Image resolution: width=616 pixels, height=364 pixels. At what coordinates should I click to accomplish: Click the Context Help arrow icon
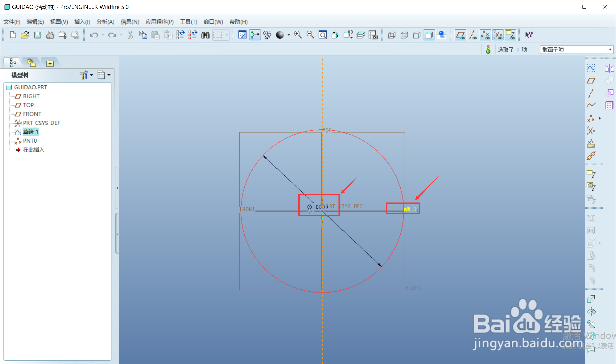[x=528, y=35]
